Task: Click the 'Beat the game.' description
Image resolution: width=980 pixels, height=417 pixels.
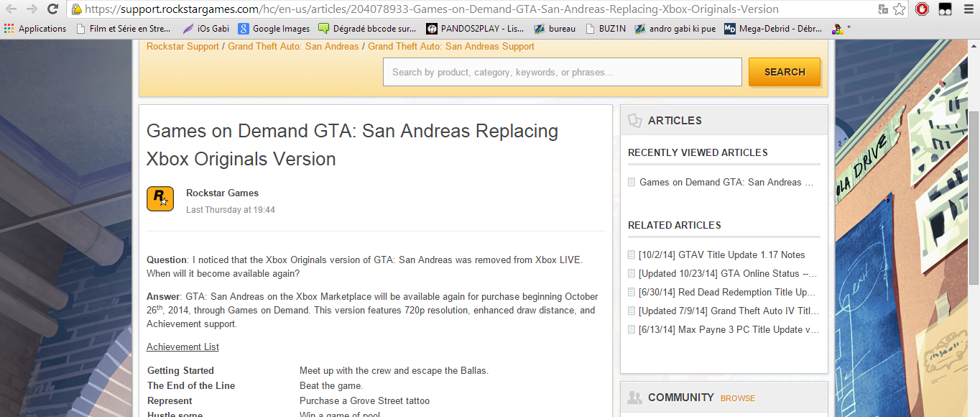Action: pos(331,386)
